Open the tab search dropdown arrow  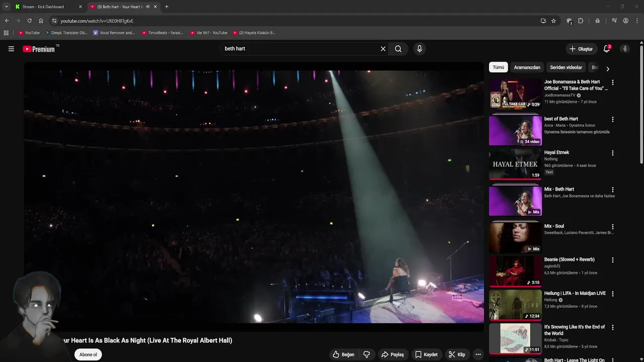click(6, 7)
